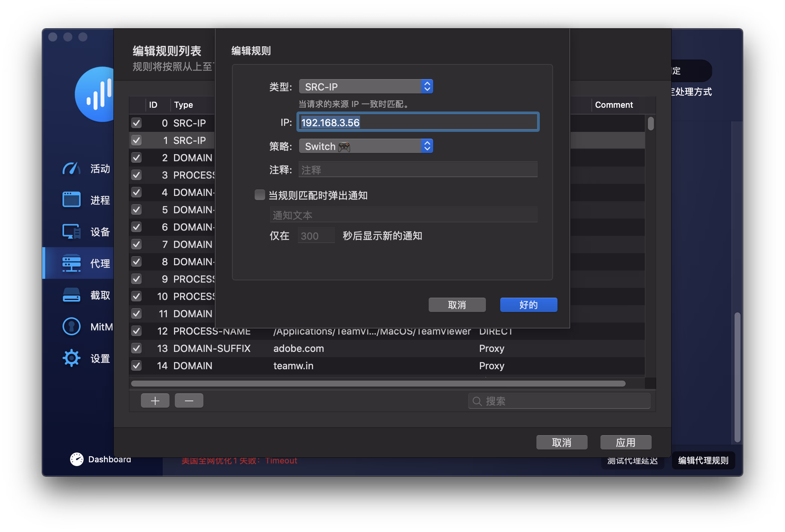
Task: Toggle checkbox for rule 13 DOMAIN-SUFFIX
Action: (136, 348)
